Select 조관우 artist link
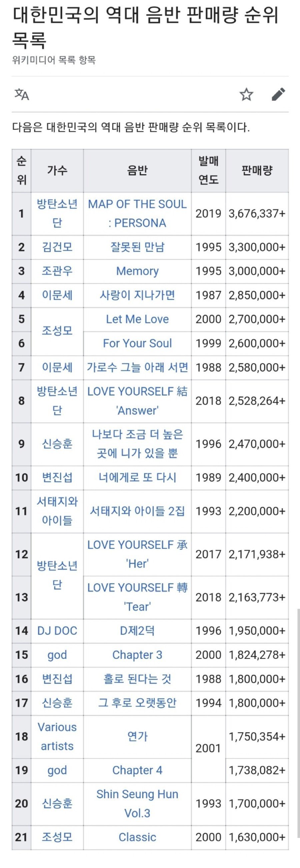 57,271
